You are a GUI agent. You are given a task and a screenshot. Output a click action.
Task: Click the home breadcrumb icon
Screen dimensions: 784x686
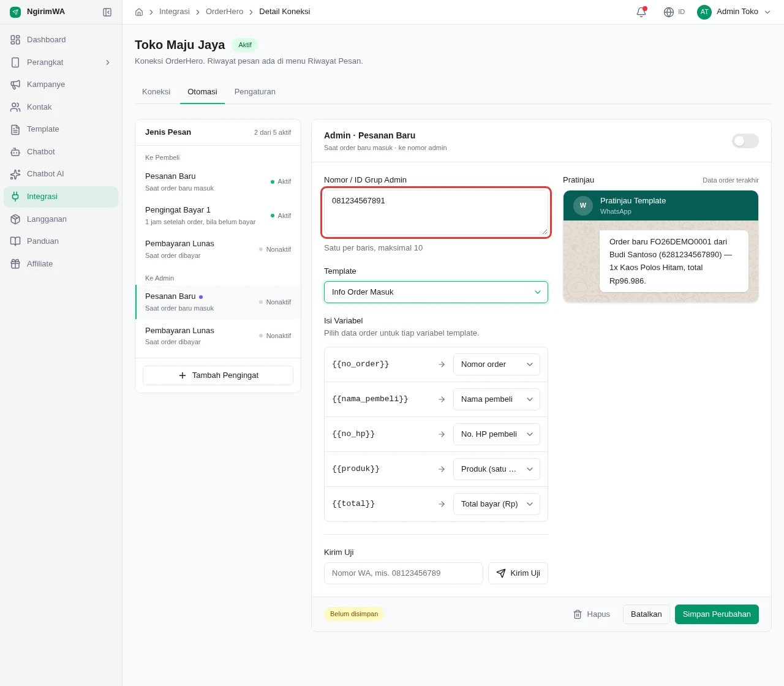click(x=139, y=12)
